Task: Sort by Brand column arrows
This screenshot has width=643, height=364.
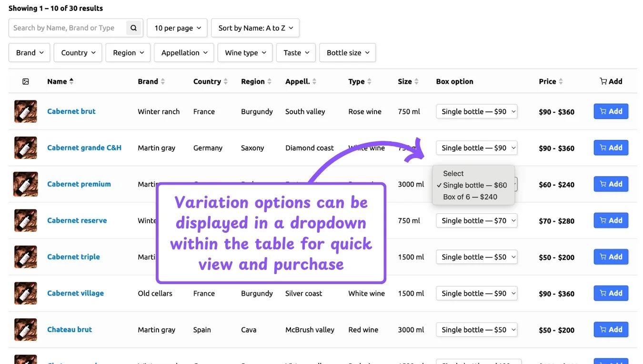Action: 162,81
